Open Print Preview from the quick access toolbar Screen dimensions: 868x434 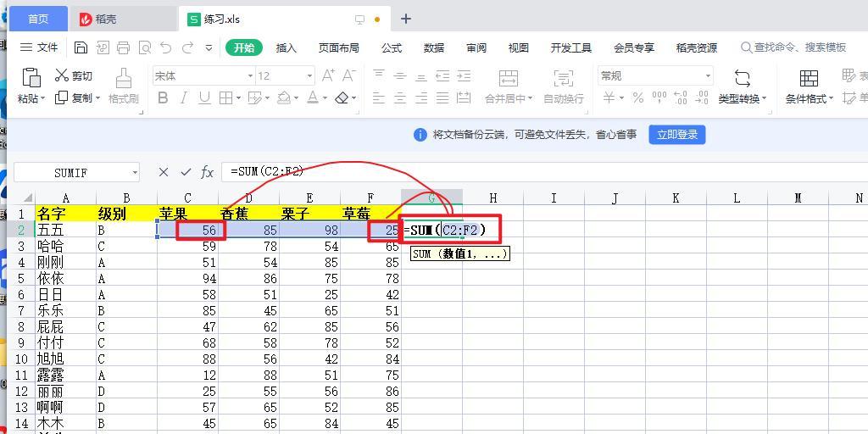144,47
